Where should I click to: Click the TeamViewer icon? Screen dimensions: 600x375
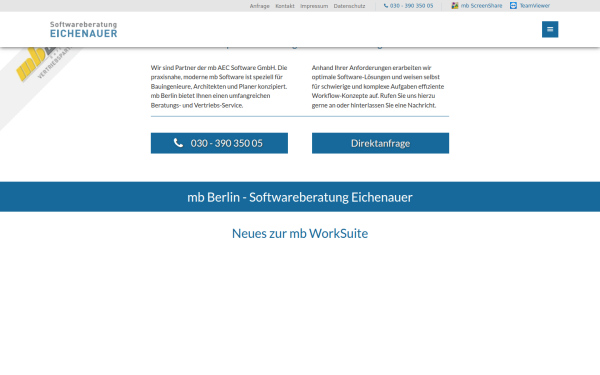tap(514, 6)
